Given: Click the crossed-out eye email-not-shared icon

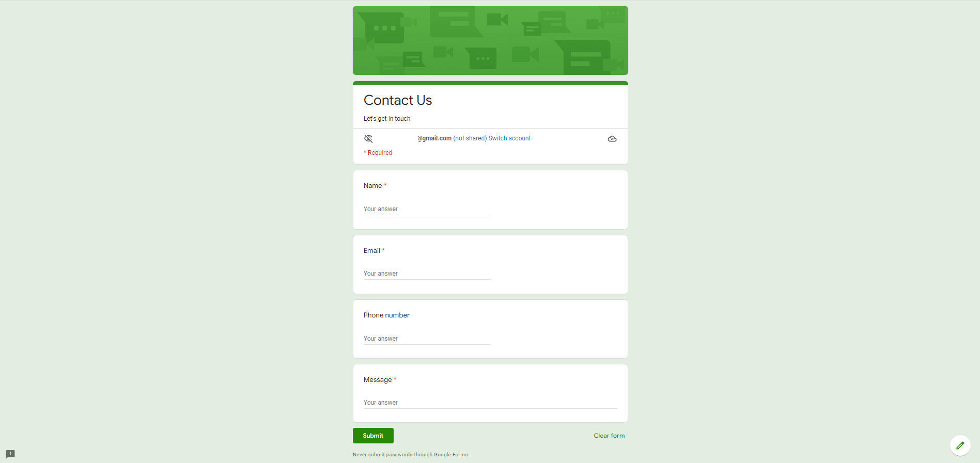Looking at the screenshot, I should click(x=368, y=138).
